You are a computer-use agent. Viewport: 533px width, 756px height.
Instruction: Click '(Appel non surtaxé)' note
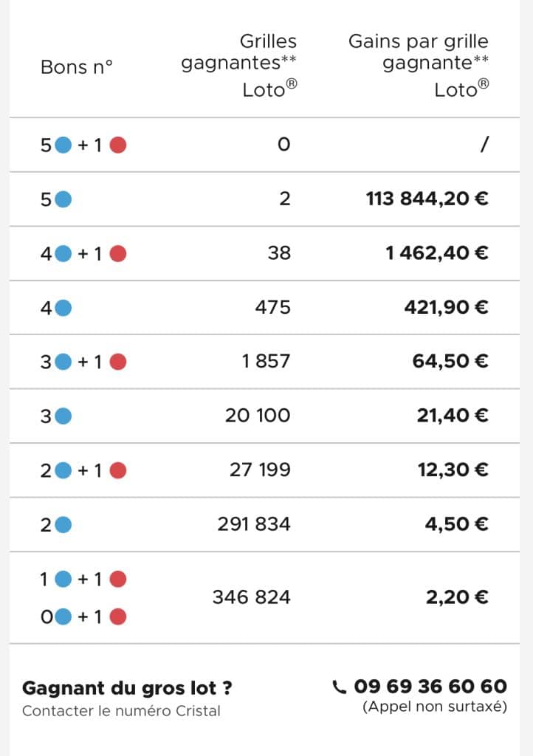435,707
